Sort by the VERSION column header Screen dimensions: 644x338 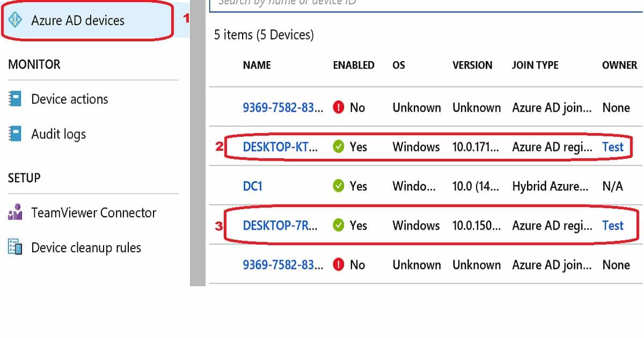coord(472,65)
